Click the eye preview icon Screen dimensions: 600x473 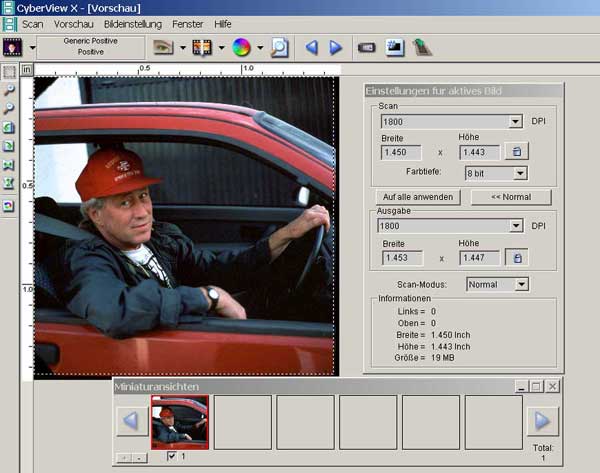tap(164, 47)
